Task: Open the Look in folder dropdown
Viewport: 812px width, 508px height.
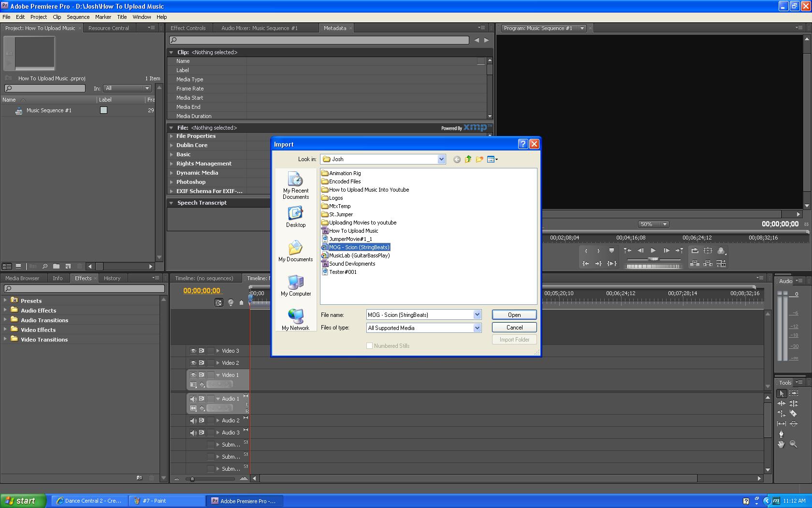Action: pyautogui.click(x=441, y=159)
